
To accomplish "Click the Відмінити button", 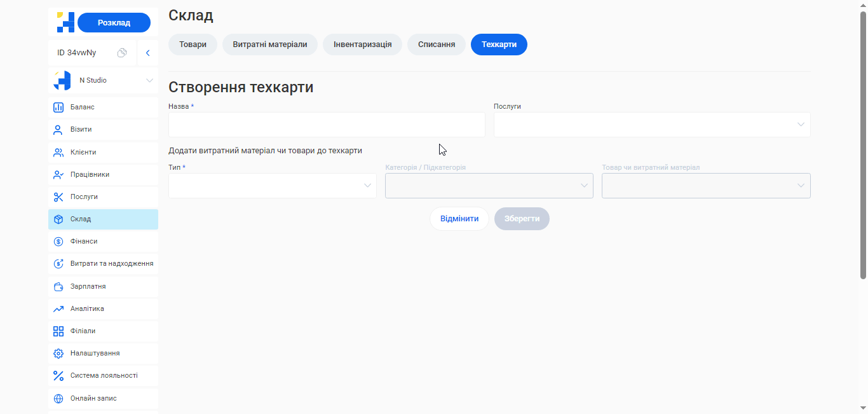I will coord(459,218).
